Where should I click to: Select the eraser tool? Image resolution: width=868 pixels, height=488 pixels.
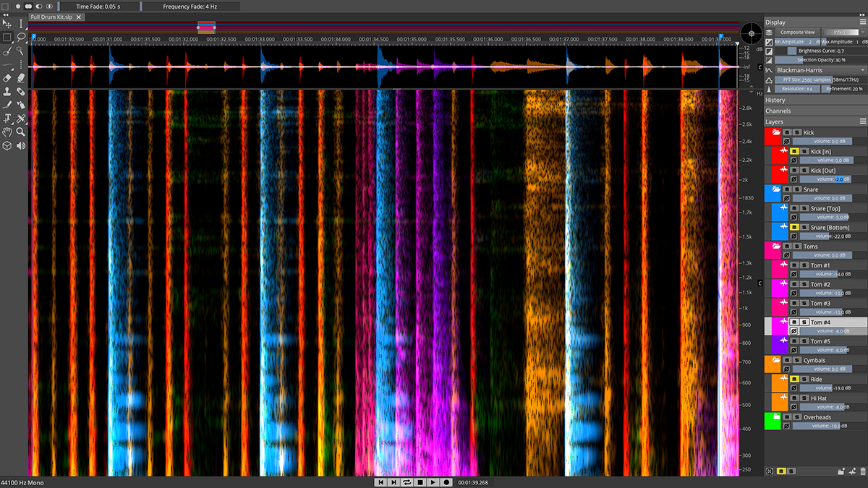click(7, 77)
